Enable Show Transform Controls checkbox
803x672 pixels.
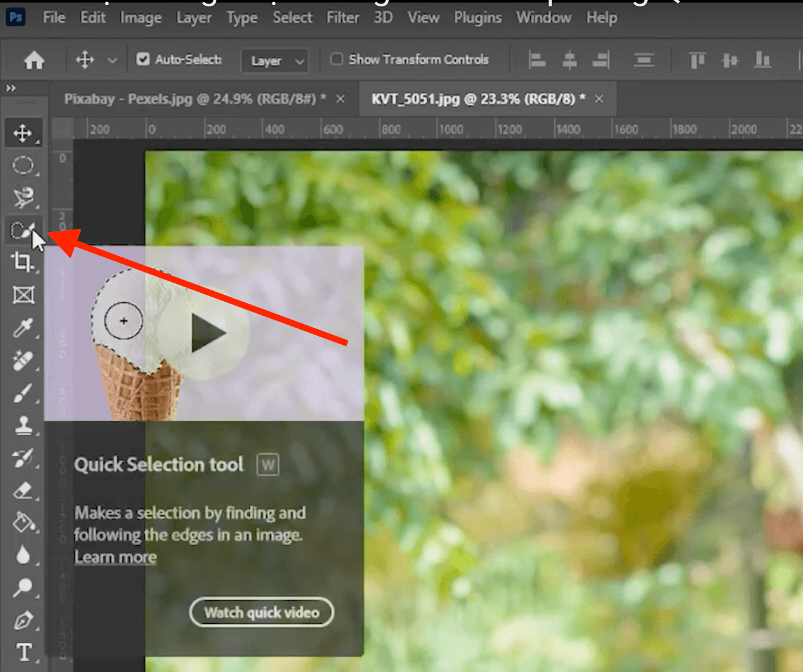click(x=337, y=60)
